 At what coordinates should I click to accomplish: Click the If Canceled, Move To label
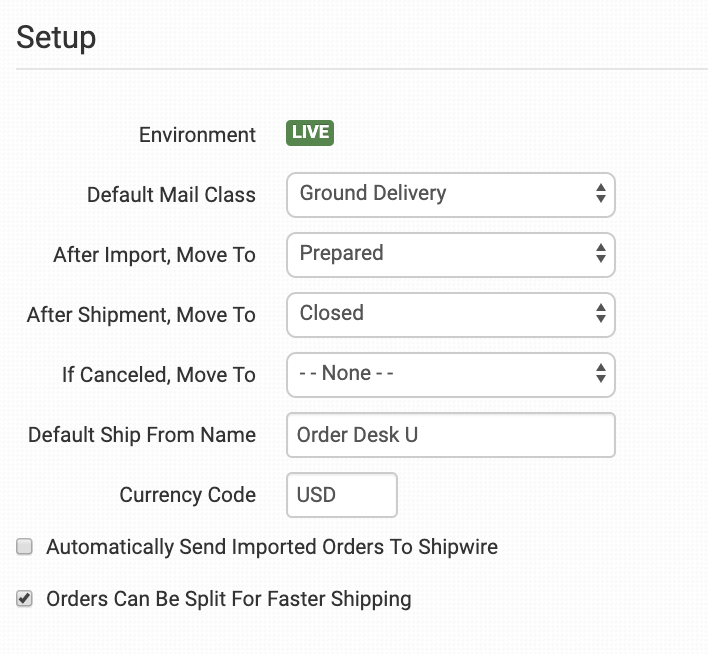click(x=158, y=374)
